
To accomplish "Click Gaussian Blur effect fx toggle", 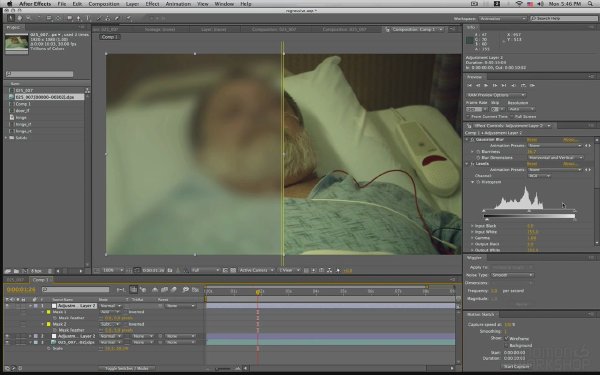I will pos(472,140).
